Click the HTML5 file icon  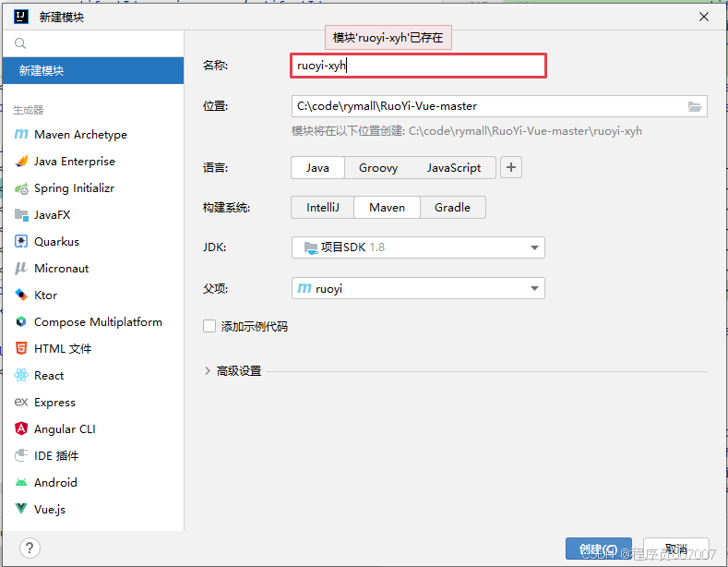(21, 348)
